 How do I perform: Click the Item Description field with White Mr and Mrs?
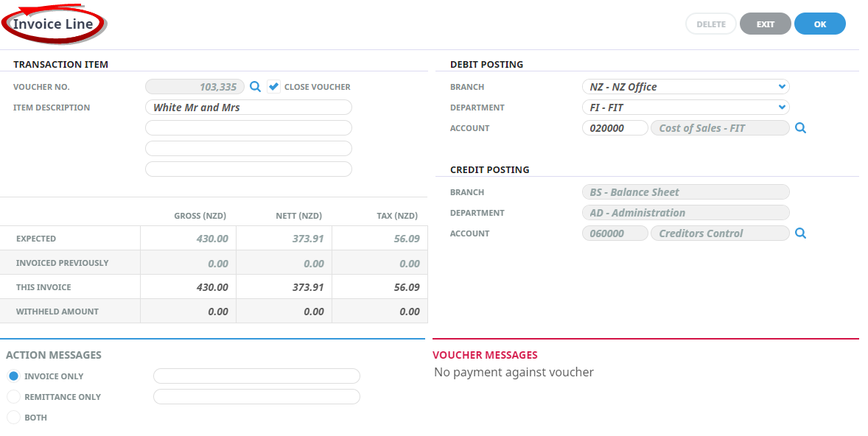pyautogui.click(x=248, y=108)
